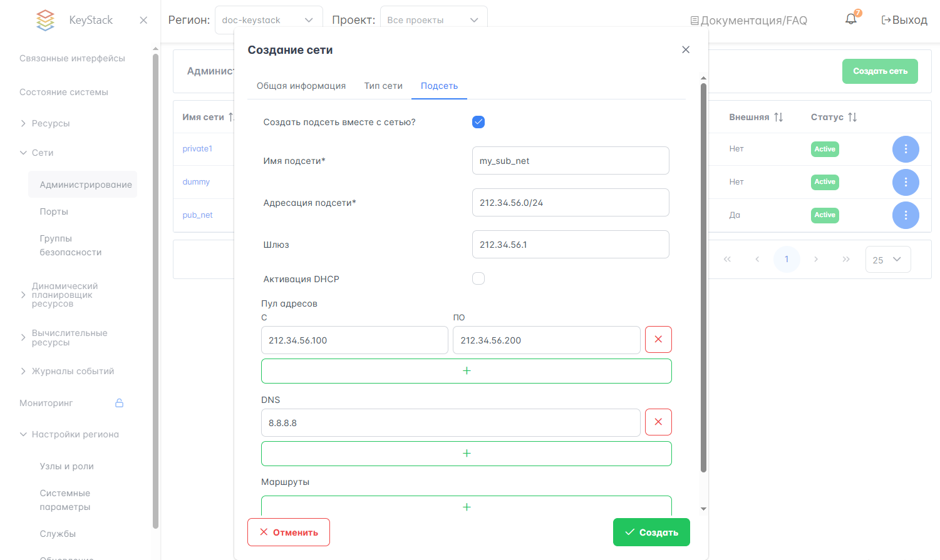
Task: Delete the 8.8.8.8 DNS entry
Action: coord(658,422)
